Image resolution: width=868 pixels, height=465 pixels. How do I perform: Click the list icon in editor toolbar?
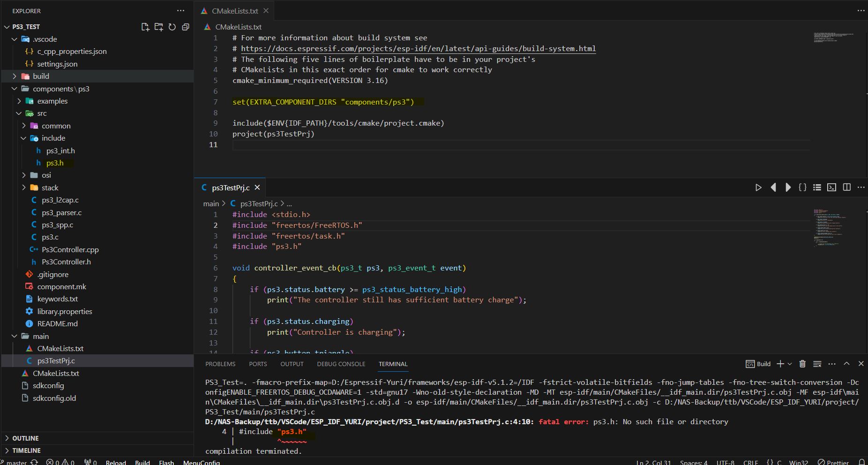(x=817, y=187)
